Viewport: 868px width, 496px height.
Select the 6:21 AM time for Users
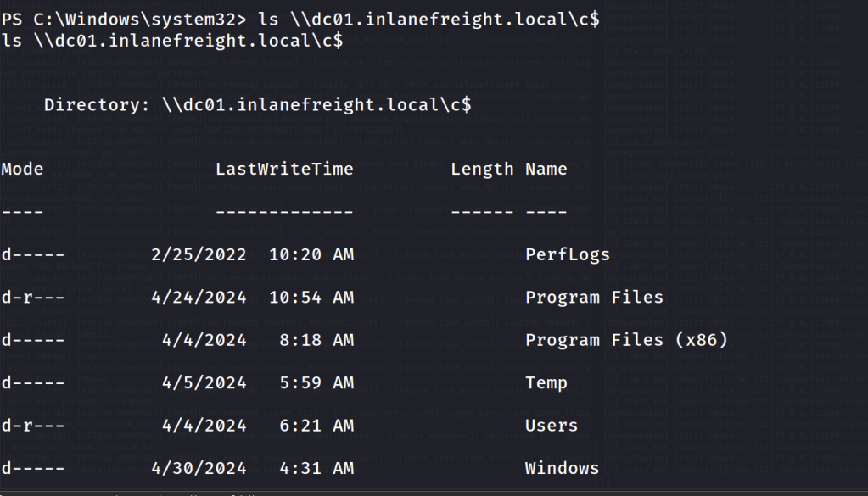316,426
